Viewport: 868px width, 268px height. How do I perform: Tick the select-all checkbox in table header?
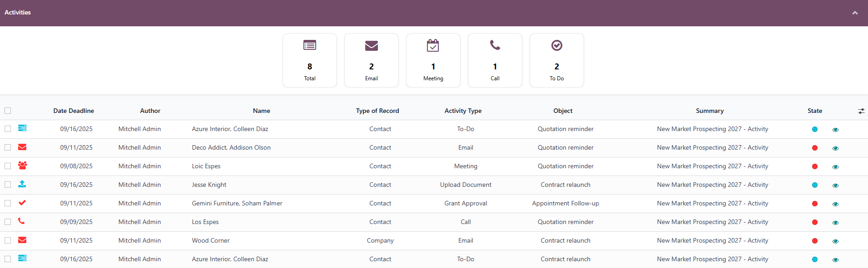pos(8,111)
